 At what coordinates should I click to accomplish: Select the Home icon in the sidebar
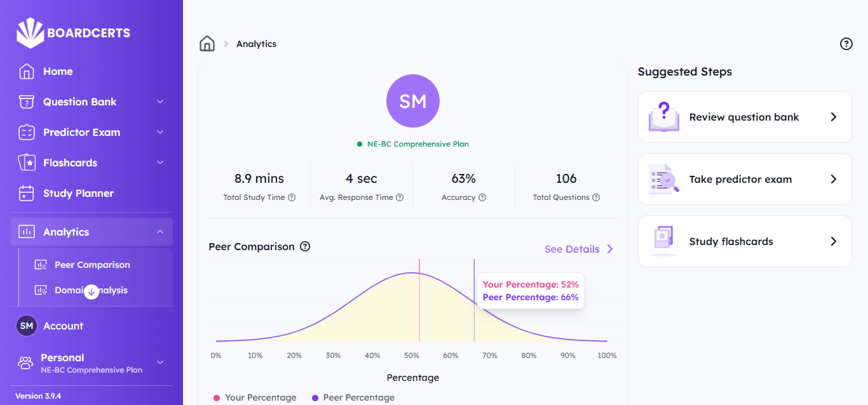(25, 71)
